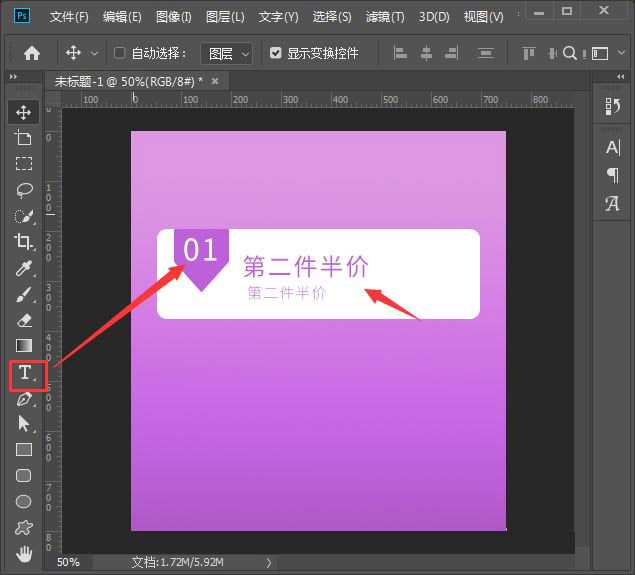
Task: Activate the Crop tool
Action: (x=24, y=242)
